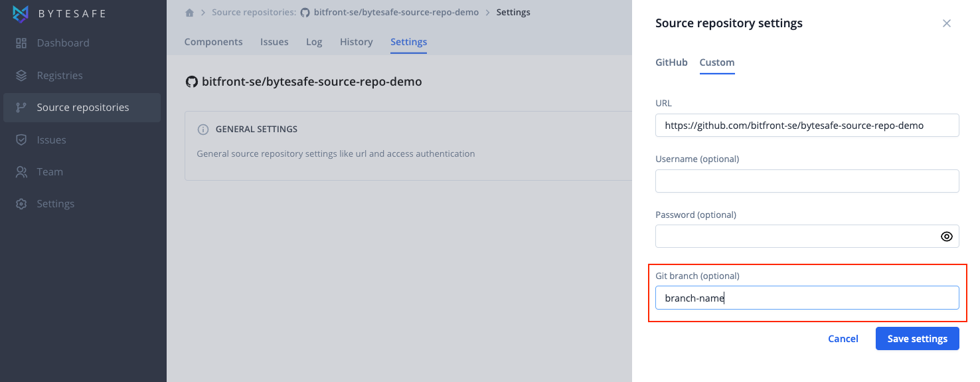Click the Issues shield icon
The height and width of the screenshot is (382, 980).
click(x=21, y=140)
